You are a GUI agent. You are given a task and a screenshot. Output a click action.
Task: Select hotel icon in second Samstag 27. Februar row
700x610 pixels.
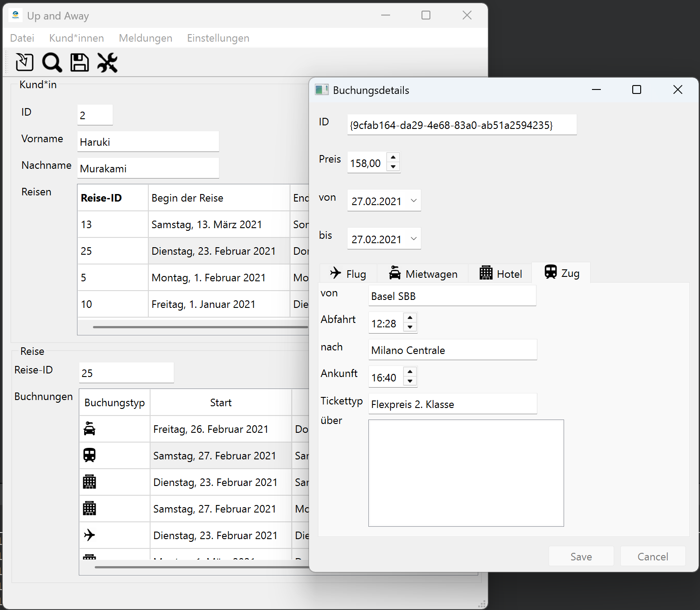click(x=89, y=509)
